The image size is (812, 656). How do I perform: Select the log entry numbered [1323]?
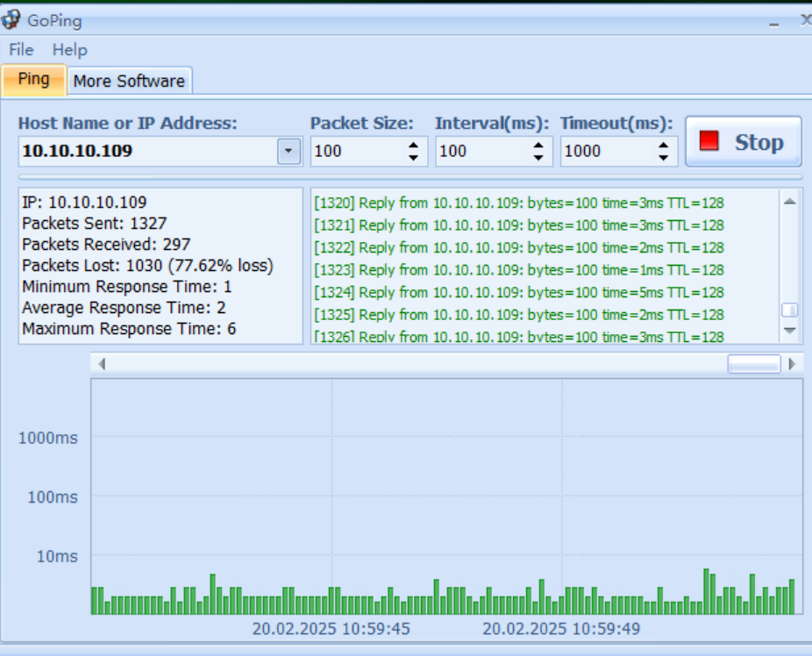pos(519,270)
